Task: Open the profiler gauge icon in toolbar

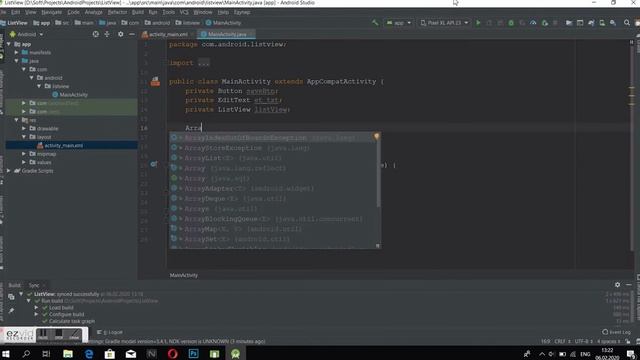Action: tap(533, 23)
